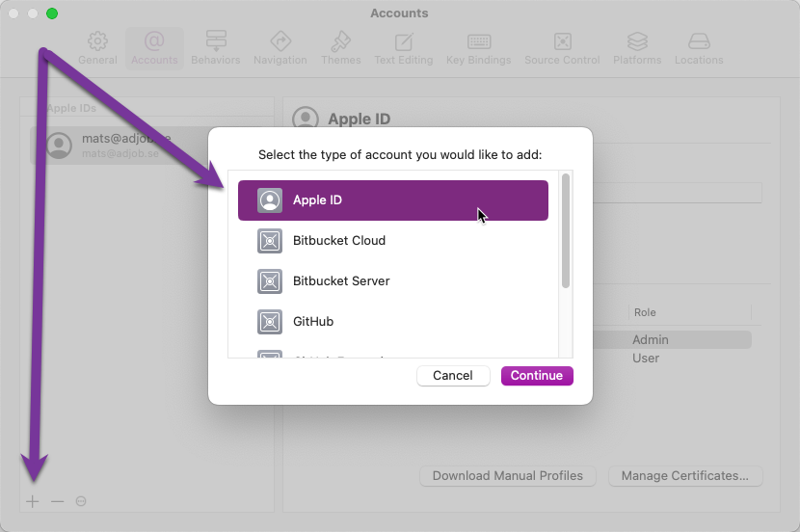800x532 pixels.
Task: Select Bitbucket Cloud account type
Action: [393, 241]
